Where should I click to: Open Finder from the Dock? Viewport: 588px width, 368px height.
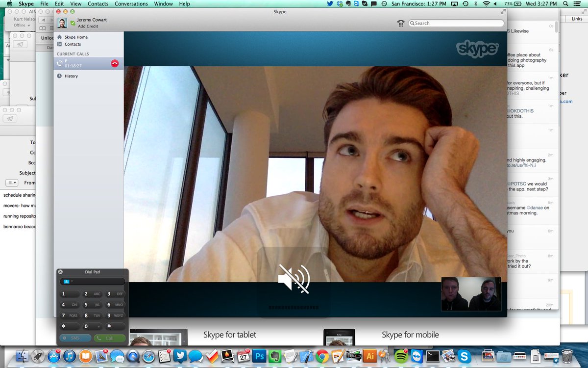[23, 356]
